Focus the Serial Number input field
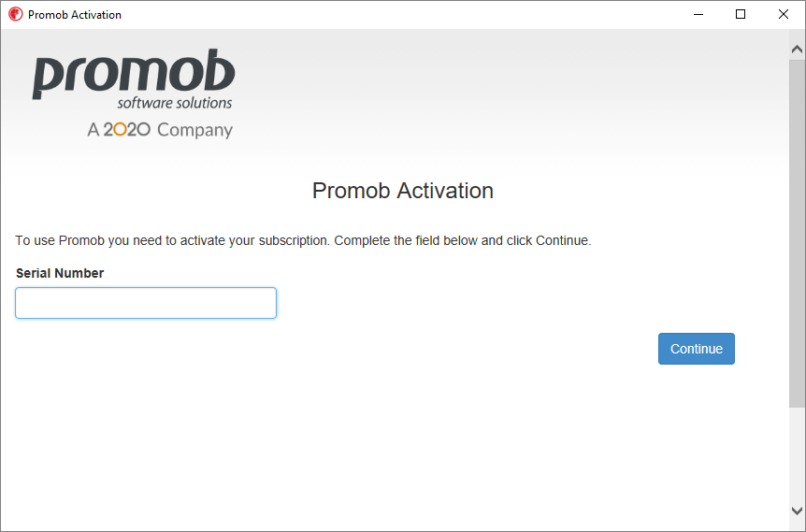This screenshot has width=806, height=532. point(146,303)
